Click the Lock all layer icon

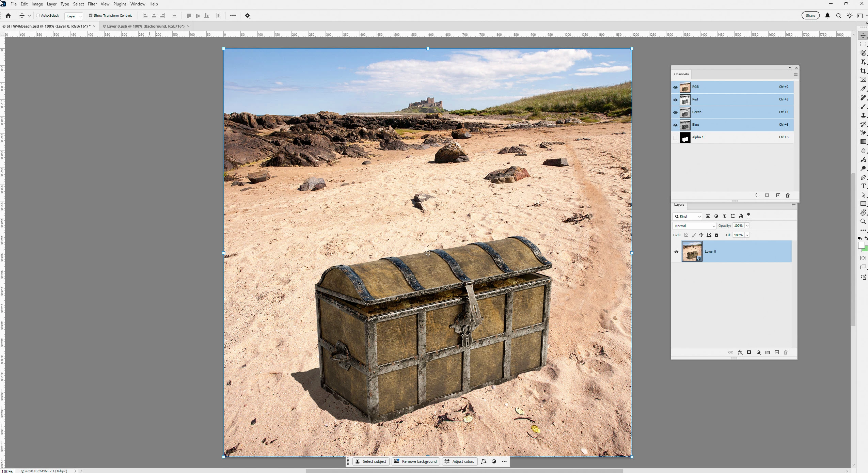pyautogui.click(x=716, y=235)
